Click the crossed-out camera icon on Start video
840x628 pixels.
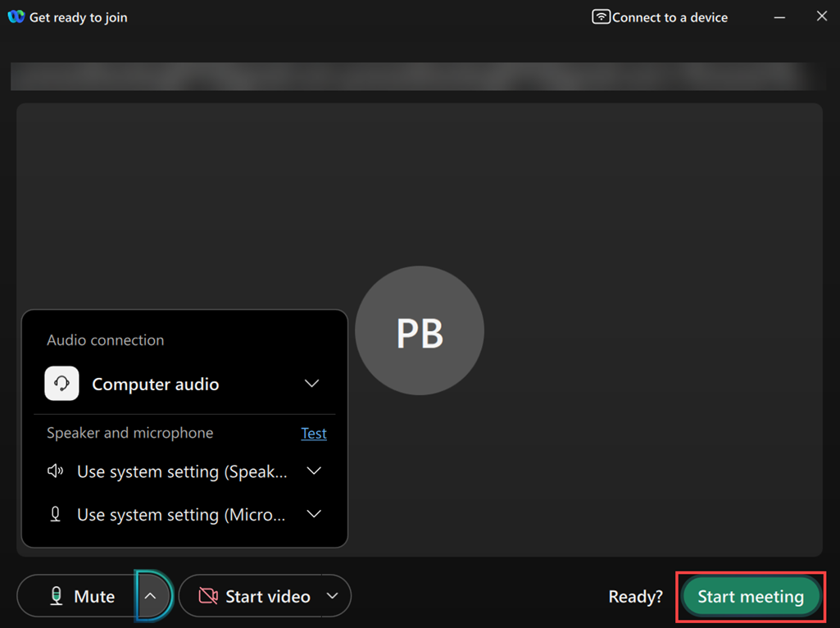(x=208, y=596)
